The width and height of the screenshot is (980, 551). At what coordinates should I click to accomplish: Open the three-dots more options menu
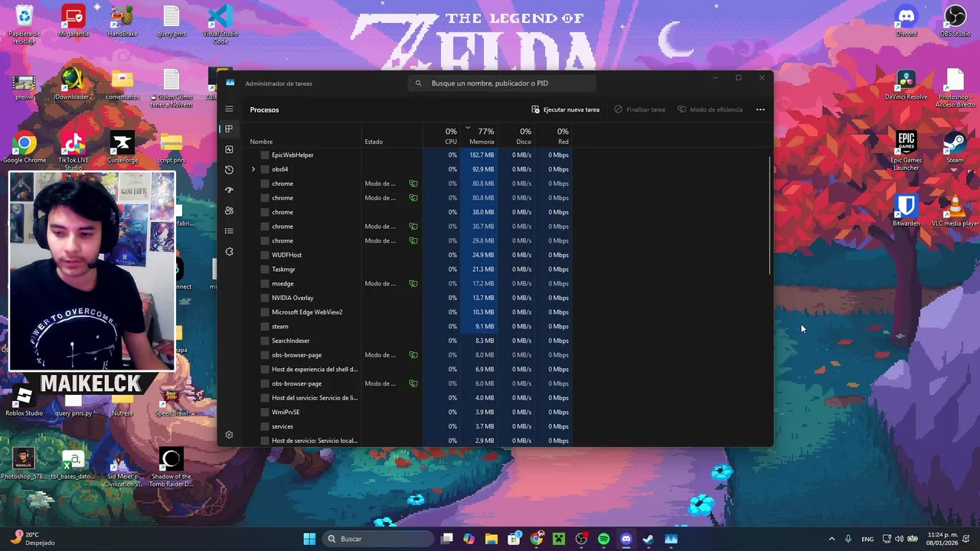760,109
